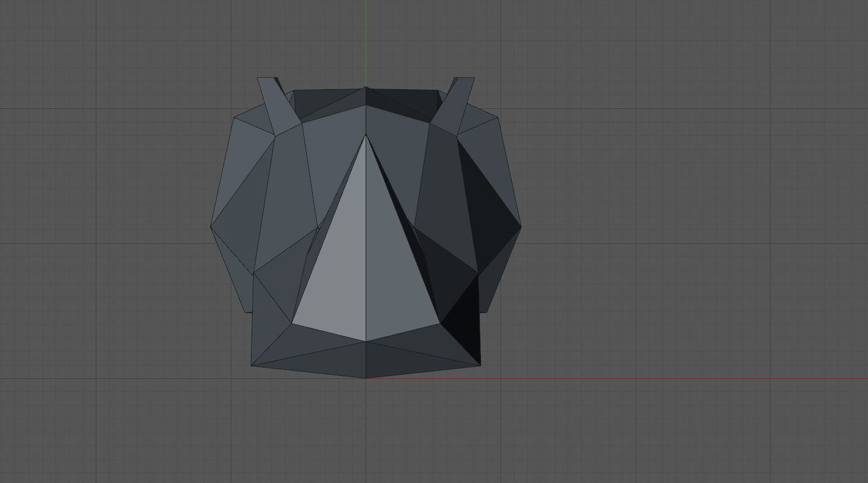This screenshot has width=868, height=483.
Task: Click the right horn of the mesh
Action: pos(455,105)
